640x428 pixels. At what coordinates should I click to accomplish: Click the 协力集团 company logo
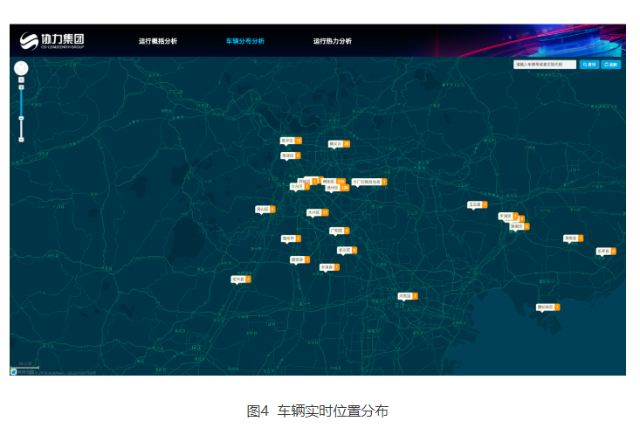pyautogui.click(x=52, y=41)
